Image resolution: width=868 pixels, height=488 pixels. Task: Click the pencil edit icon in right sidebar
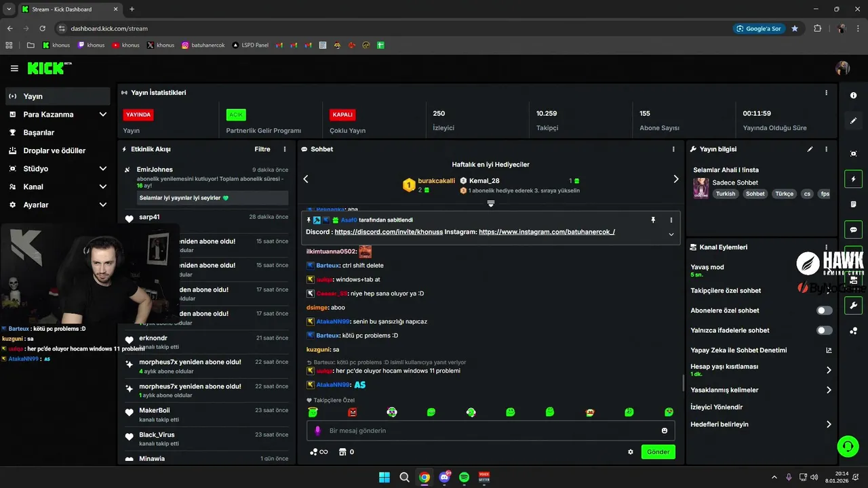pyautogui.click(x=854, y=121)
